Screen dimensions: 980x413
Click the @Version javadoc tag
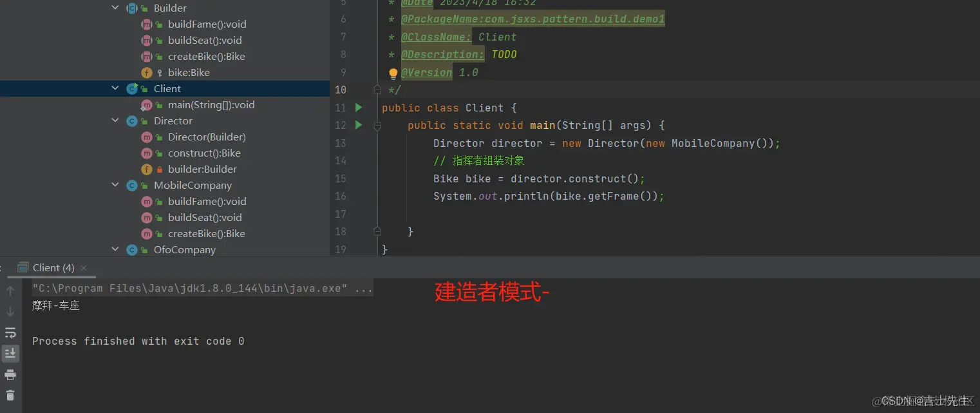point(426,72)
